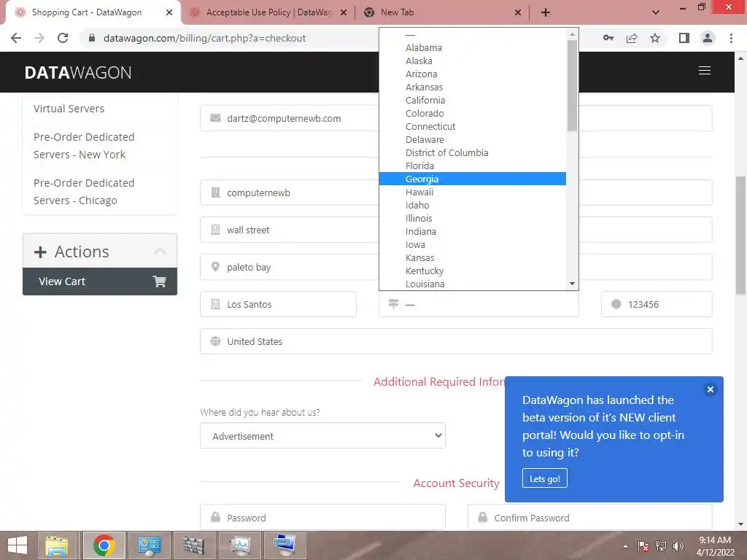Click the site lock icon in address bar
747x560 pixels.
tap(93, 38)
